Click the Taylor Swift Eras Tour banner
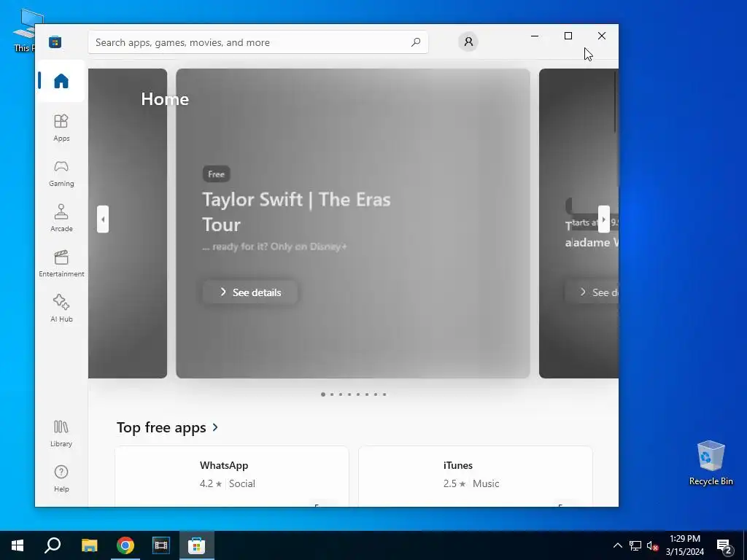This screenshot has width=747, height=560. (x=353, y=223)
